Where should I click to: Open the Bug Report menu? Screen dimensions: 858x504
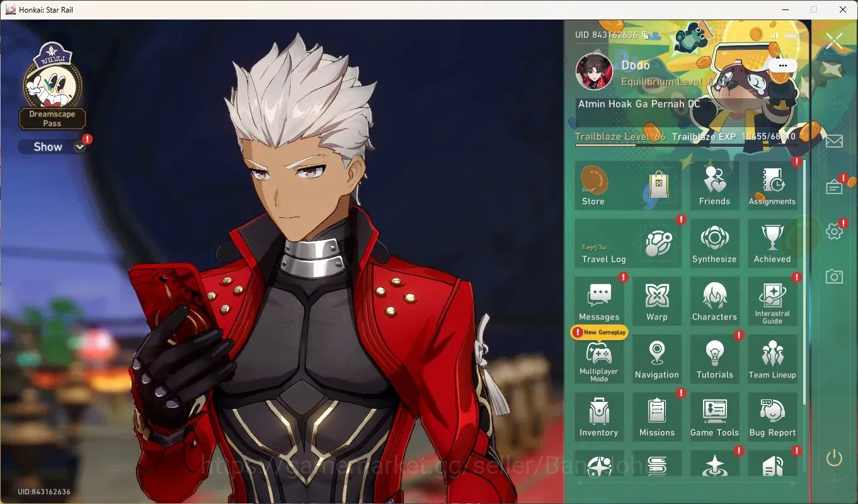click(x=772, y=417)
